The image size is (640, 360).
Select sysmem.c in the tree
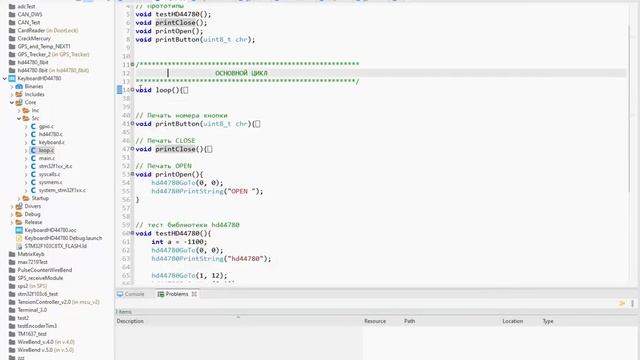(x=50, y=182)
